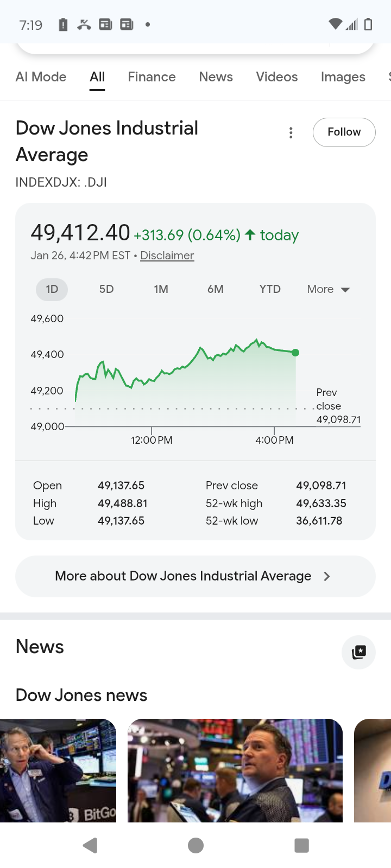Switch to the Finance tab
The image size is (391, 868).
click(x=152, y=77)
